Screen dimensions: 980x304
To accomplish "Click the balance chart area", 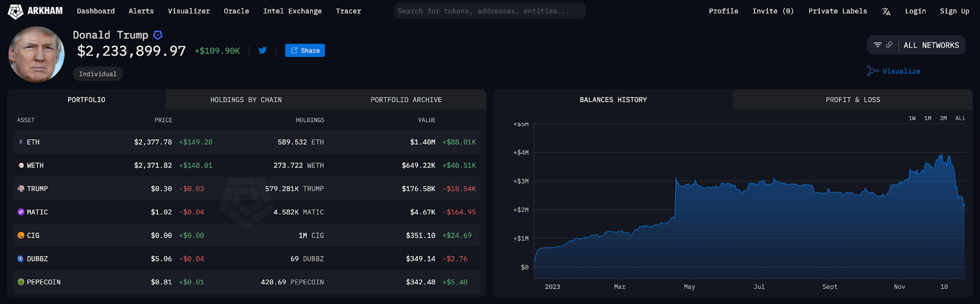I will [750, 202].
